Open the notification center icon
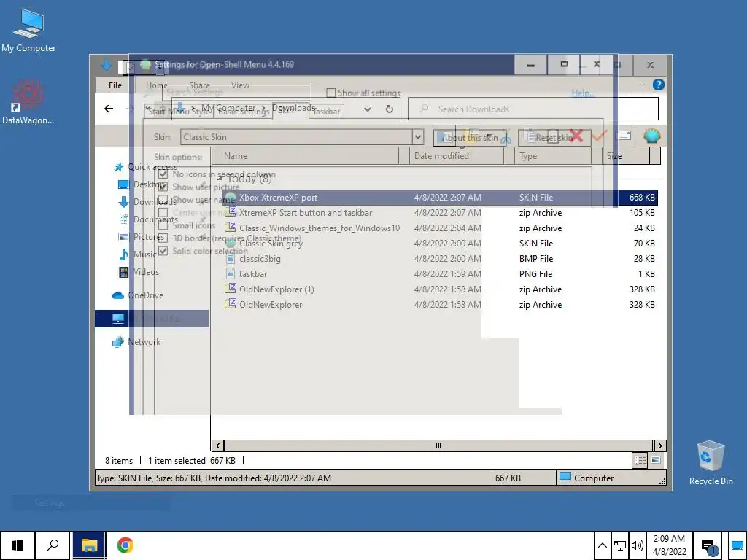 708,546
